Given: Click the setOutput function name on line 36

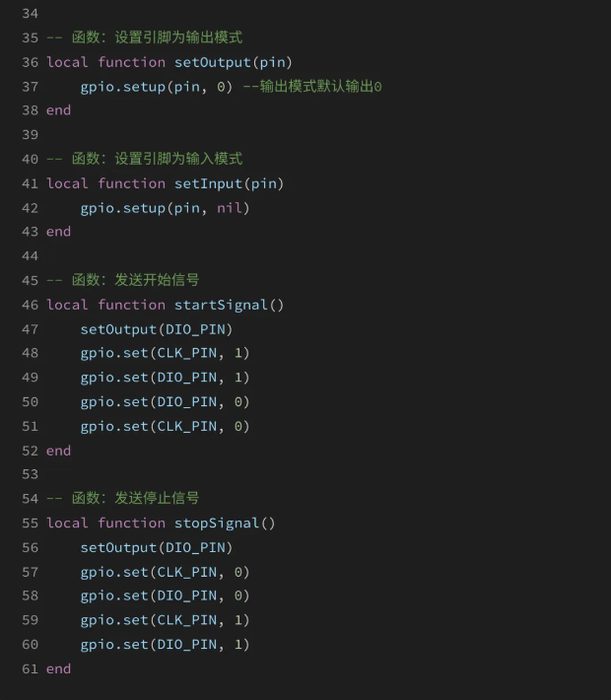Looking at the screenshot, I should pyautogui.click(x=212, y=62).
